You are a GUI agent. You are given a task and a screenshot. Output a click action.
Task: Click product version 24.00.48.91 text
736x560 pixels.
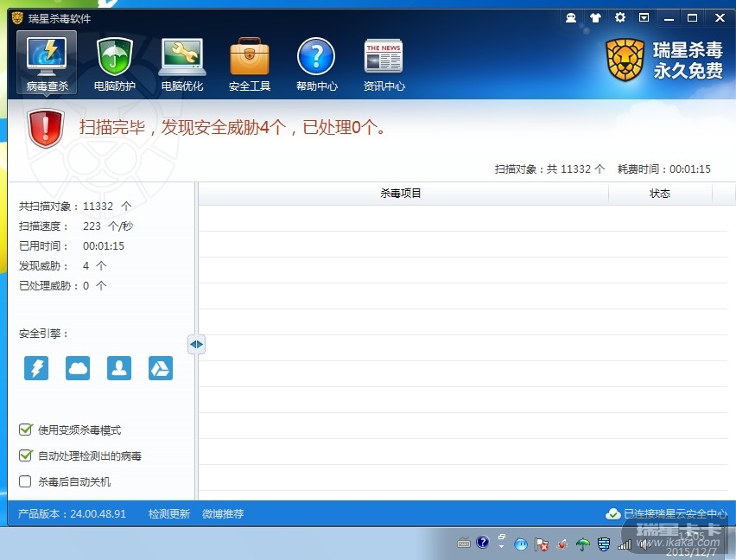(72, 513)
